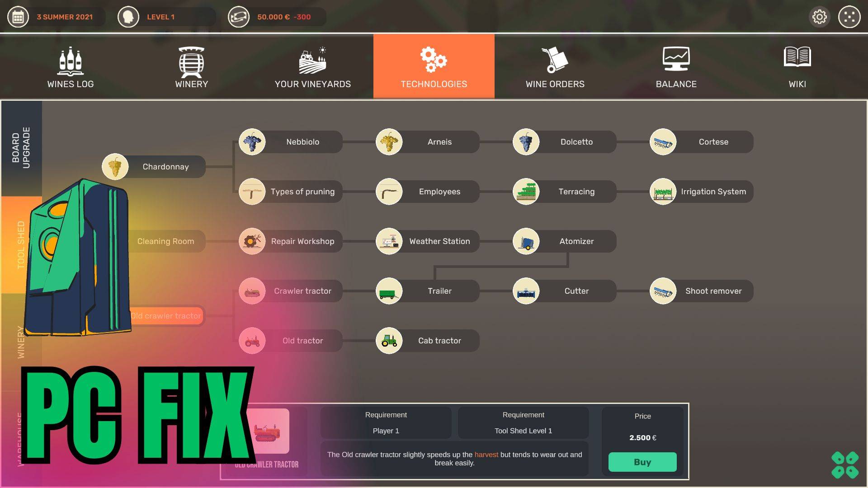Select the Old crawler tractor node
This screenshot has height=488, width=868.
(166, 316)
